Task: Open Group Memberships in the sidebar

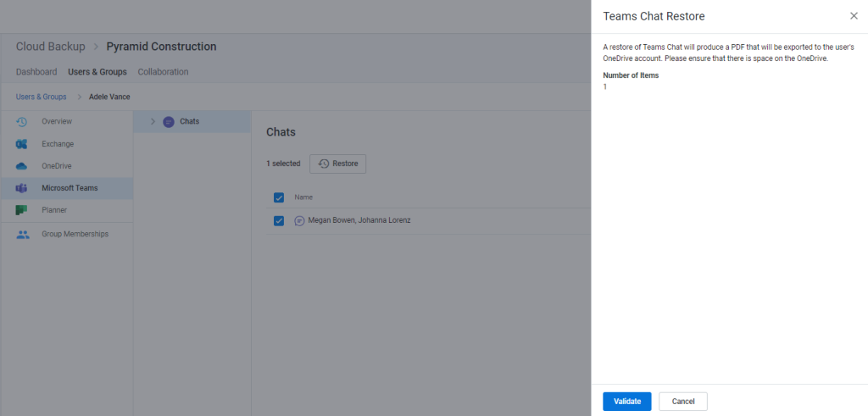Action: pos(66,234)
